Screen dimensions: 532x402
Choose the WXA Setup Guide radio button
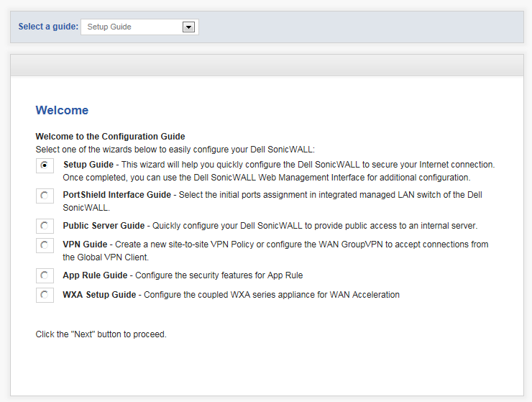(45, 295)
